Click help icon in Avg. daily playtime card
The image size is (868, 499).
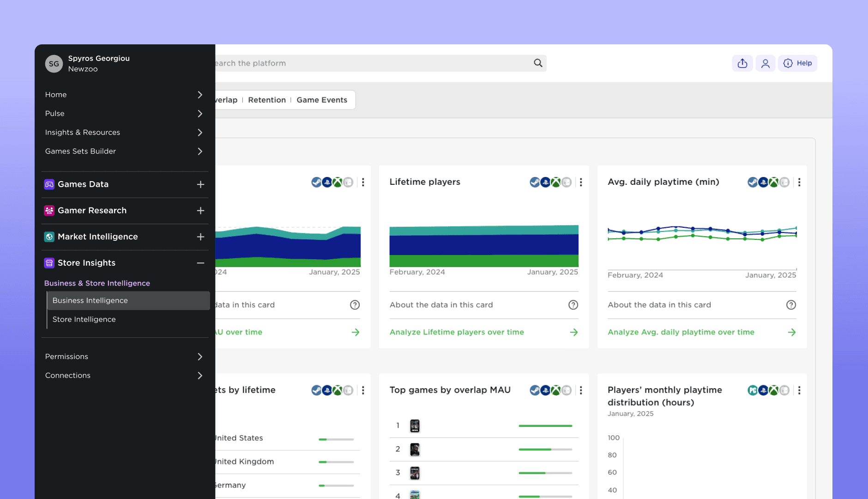pos(791,305)
